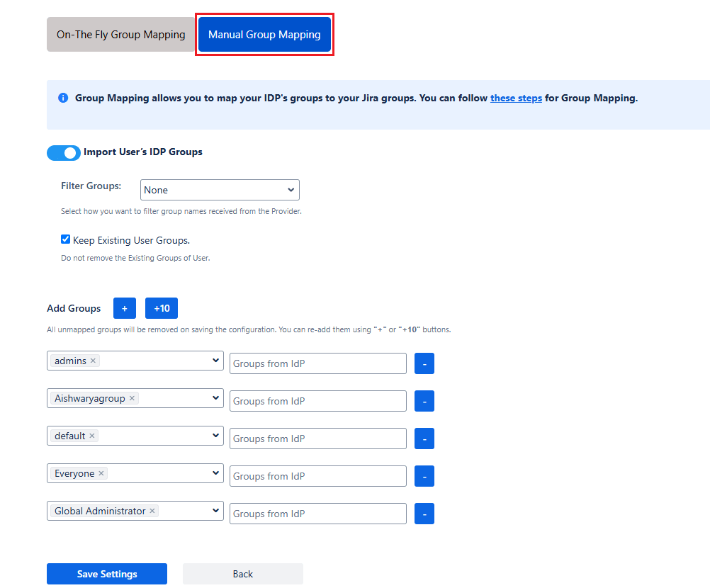Expand the Global Administrator dropdown arrow

pos(215,511)
